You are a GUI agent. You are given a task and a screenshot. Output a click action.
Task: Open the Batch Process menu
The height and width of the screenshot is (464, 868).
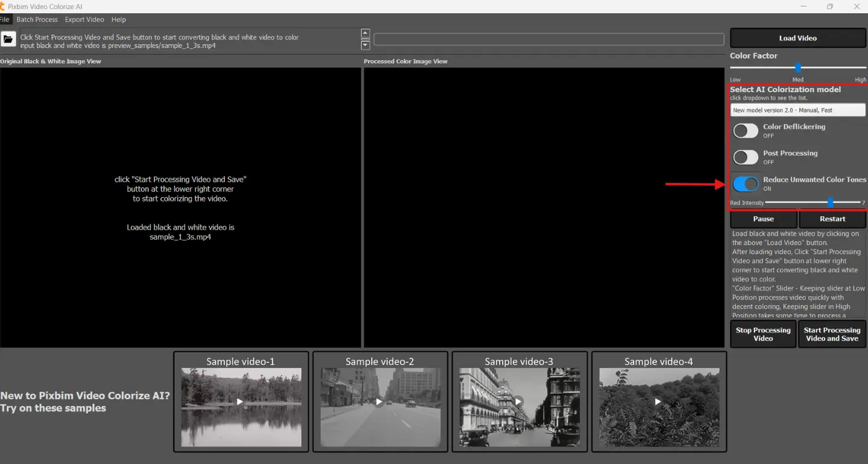[37, 20]
